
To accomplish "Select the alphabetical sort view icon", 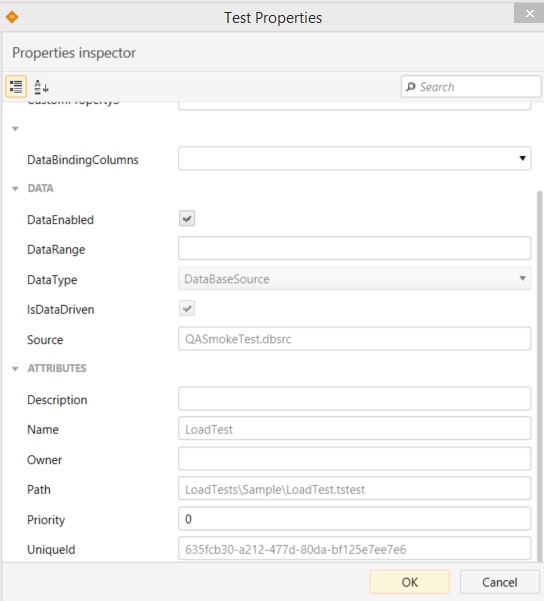I will (x=41, y=87).
